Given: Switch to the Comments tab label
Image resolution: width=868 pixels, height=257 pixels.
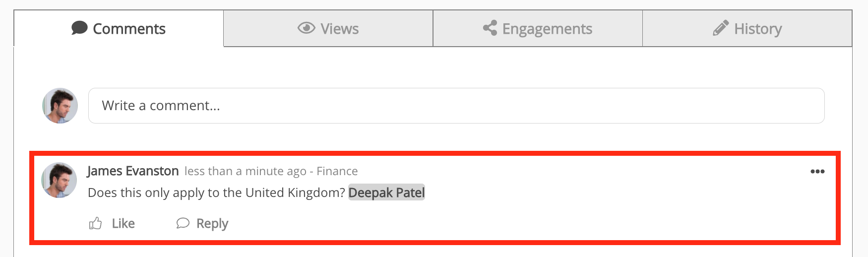Looking at the screenshot, I should pos(129,29).
